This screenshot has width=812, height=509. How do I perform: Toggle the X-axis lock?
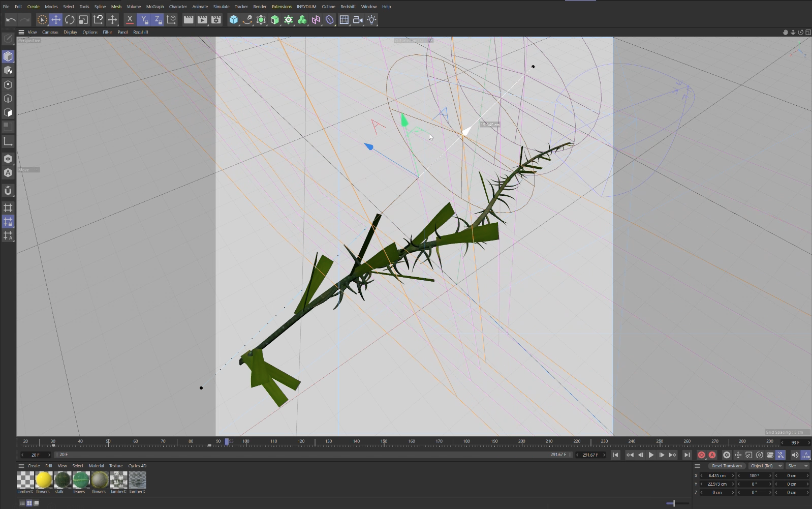tap(130, 20)
